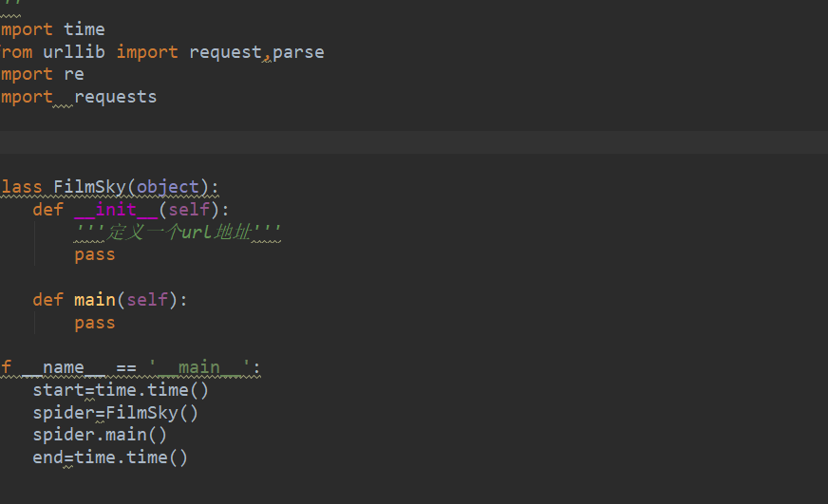Click FilmSky() in the spider assignment
Viewport: 828px width, 504px height.
pyautogui.click(x=152, y=413)
